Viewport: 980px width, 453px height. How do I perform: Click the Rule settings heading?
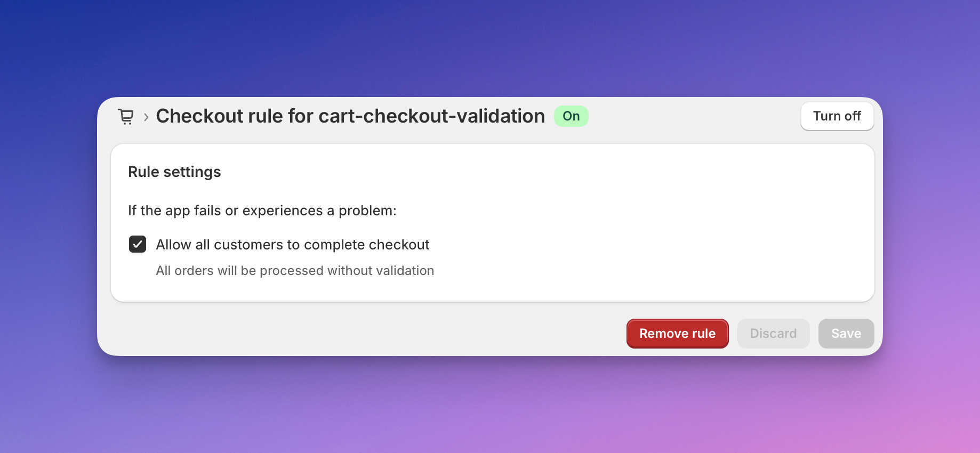(174, 172)
